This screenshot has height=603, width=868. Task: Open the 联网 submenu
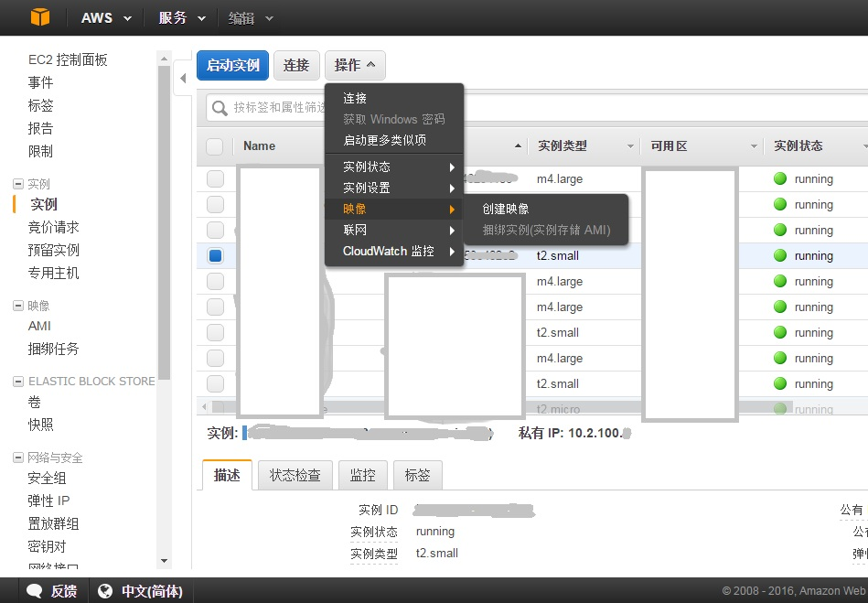click(x=393, y=230)
